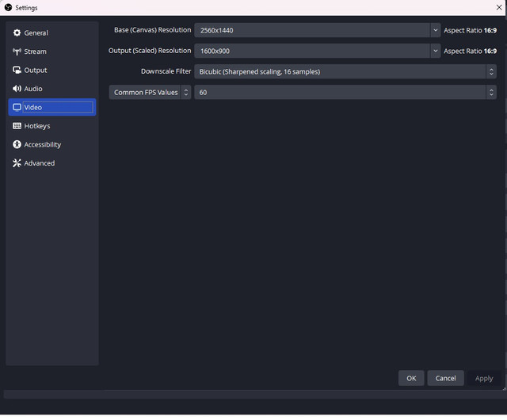Click the 2560x1440 base resolution field
Viewport: 507px width, 420px height.
pos(312,30)
